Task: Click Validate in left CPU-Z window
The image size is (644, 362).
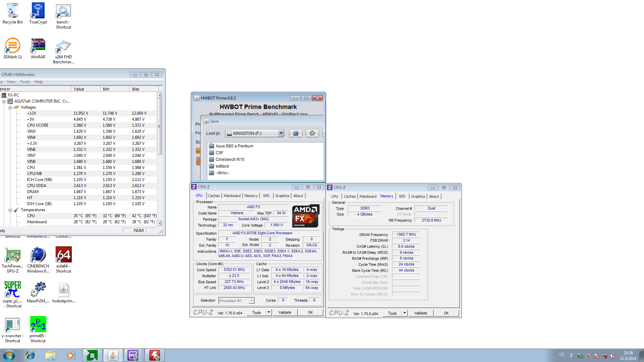Action: pyautogui.click(x=285, y=312)
